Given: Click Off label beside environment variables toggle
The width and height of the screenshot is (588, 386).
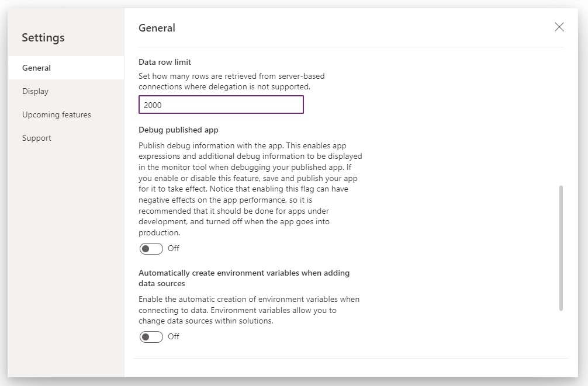Looking at the screenshot, I should (173, 336).
